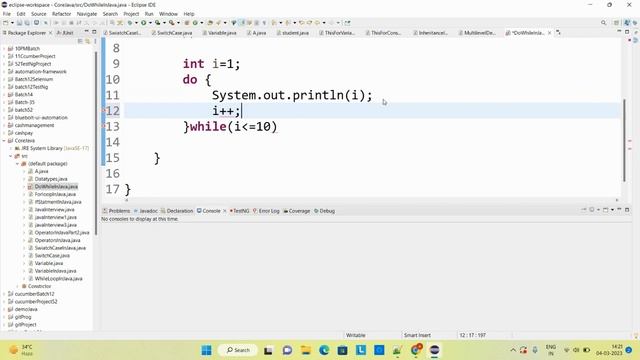640x360 pixels.
Task: Launch Debug with the bug icon
Action: point(130,23)
